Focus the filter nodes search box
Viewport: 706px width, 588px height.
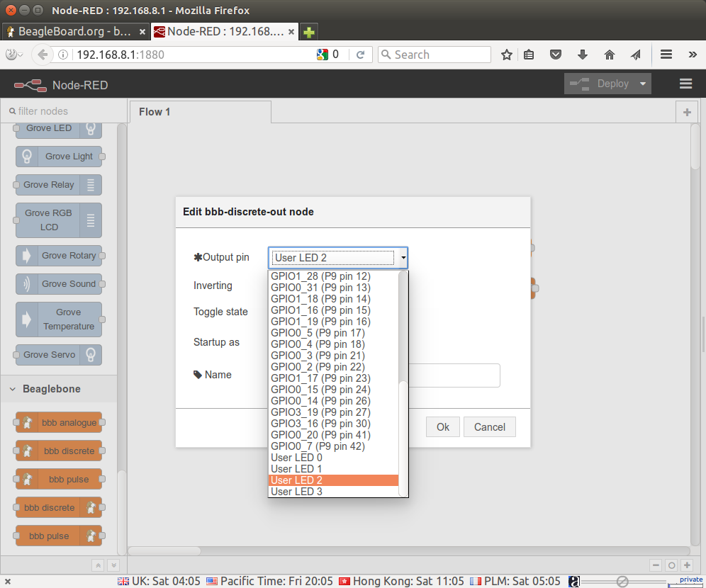63,111
